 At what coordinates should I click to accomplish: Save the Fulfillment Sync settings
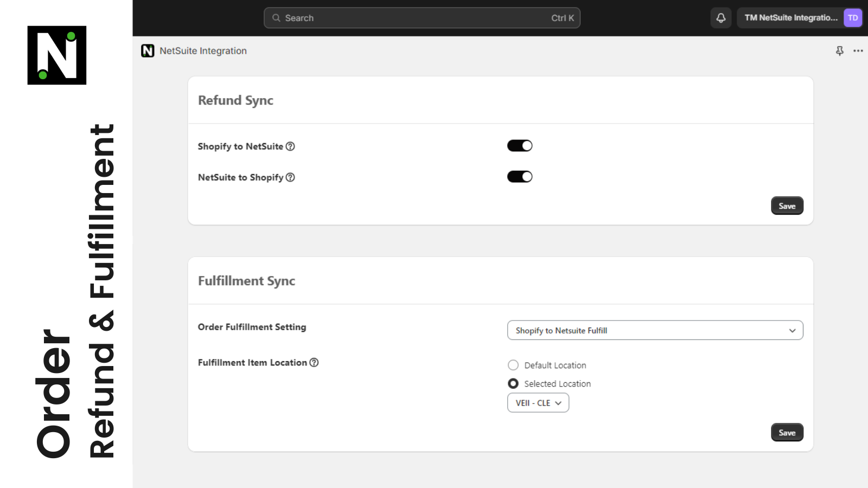tap(787, 433)
